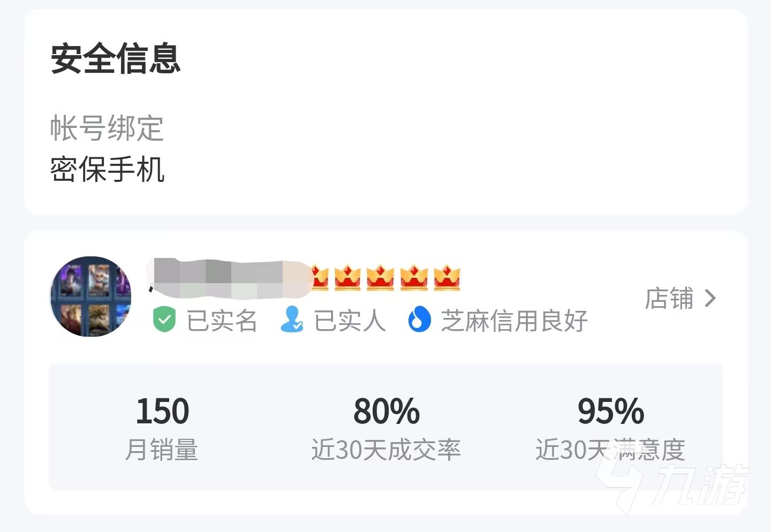
Task: Click the blue 已实人 person icon
Action: coord(292,320)
